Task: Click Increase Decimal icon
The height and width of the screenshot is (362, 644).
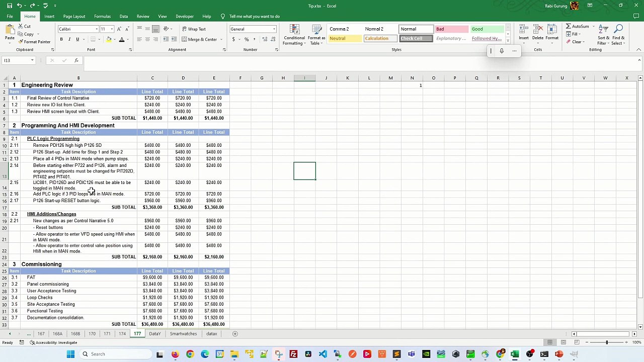Action: pyautogui.click(x=264, y=39)
